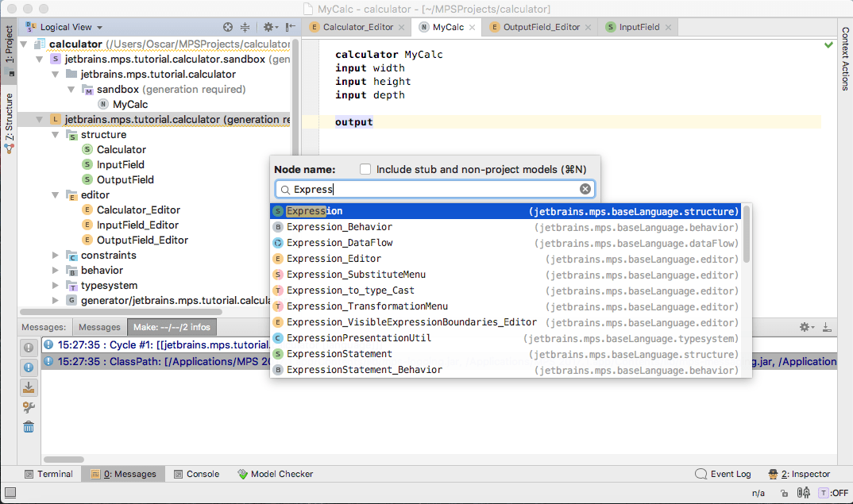Click the trash icon in Messages panel

(x=29, y=428)
